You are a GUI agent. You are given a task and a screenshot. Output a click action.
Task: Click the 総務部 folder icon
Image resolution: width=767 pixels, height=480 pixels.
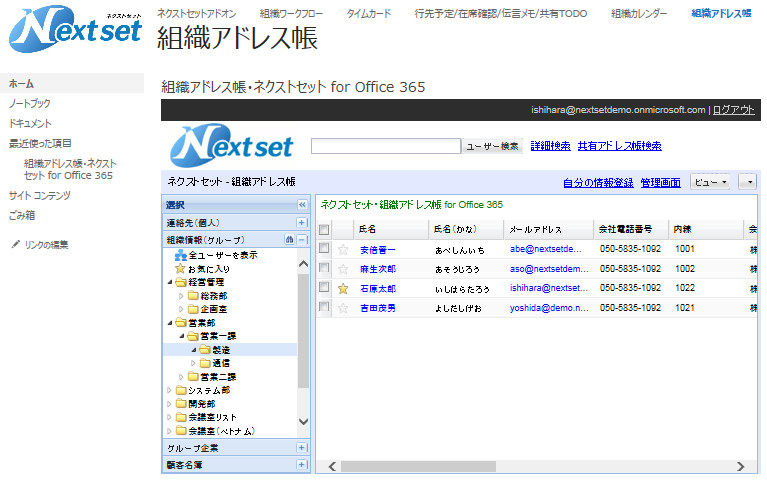[x=193, y=296]
